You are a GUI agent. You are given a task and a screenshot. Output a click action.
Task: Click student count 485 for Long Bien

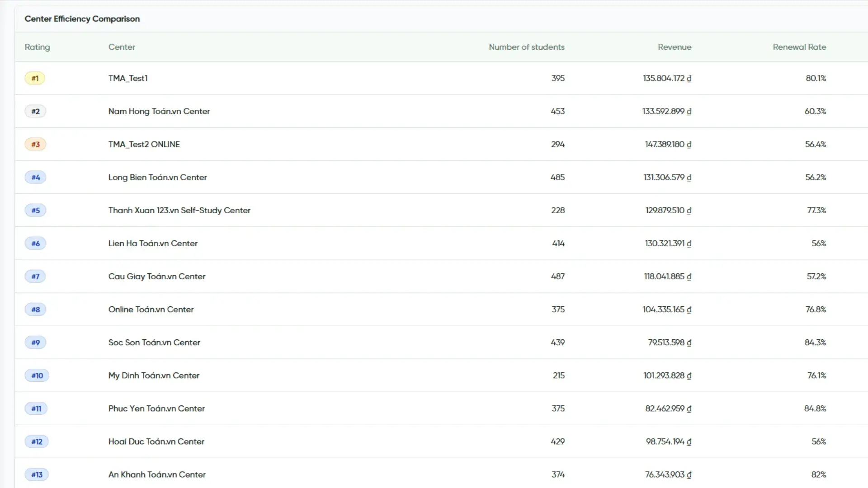click(x=557, y=177)
